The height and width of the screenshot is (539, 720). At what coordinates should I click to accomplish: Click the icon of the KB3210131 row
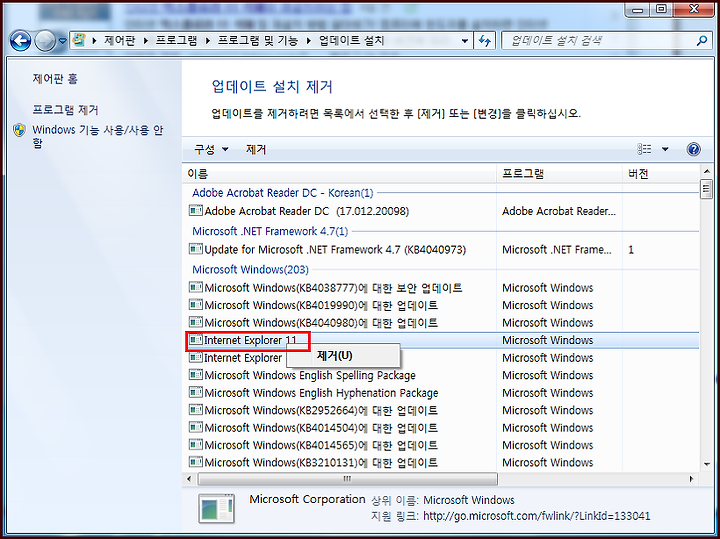click(196, 462)
